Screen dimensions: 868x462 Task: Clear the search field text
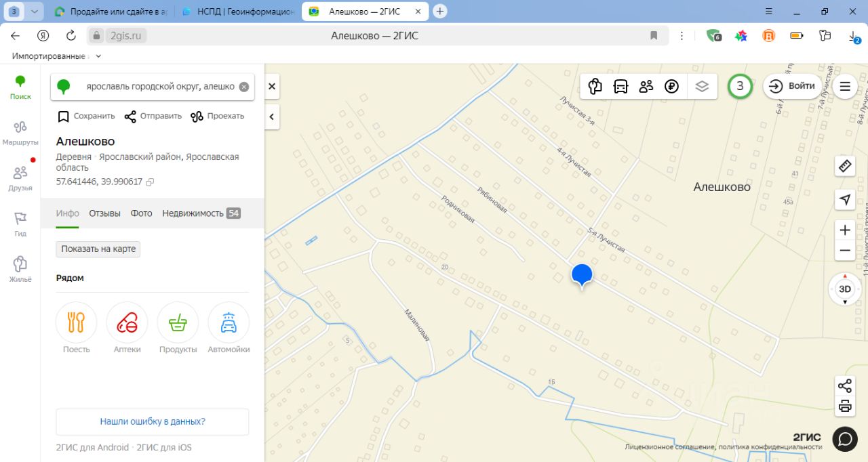point(244,87)
